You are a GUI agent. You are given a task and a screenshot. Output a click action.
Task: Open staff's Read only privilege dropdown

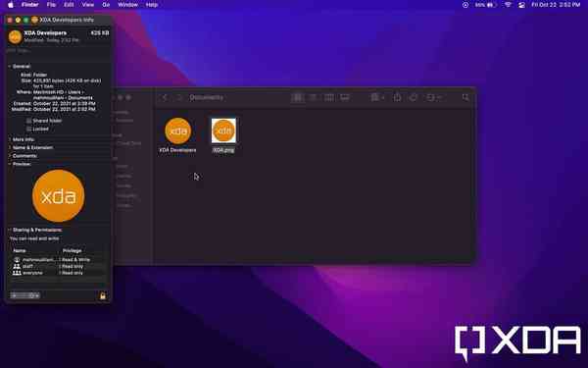coord(72,266)
